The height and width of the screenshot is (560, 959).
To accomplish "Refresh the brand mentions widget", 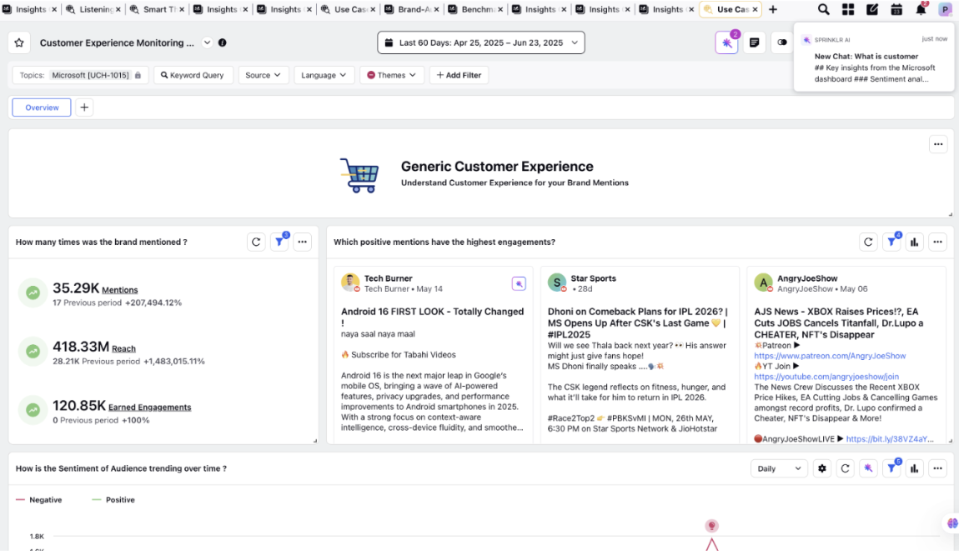I will [256, 242].
